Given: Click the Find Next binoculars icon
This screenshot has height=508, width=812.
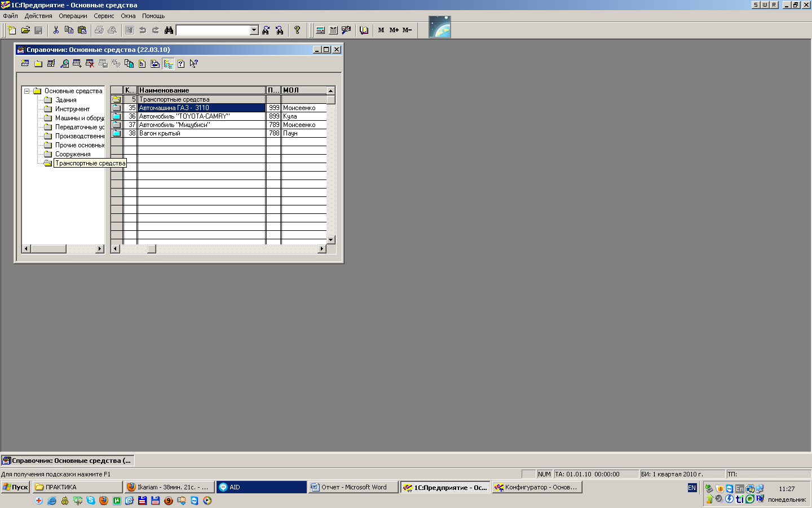Looking at the screenshot, I should [x=266, y=30].
